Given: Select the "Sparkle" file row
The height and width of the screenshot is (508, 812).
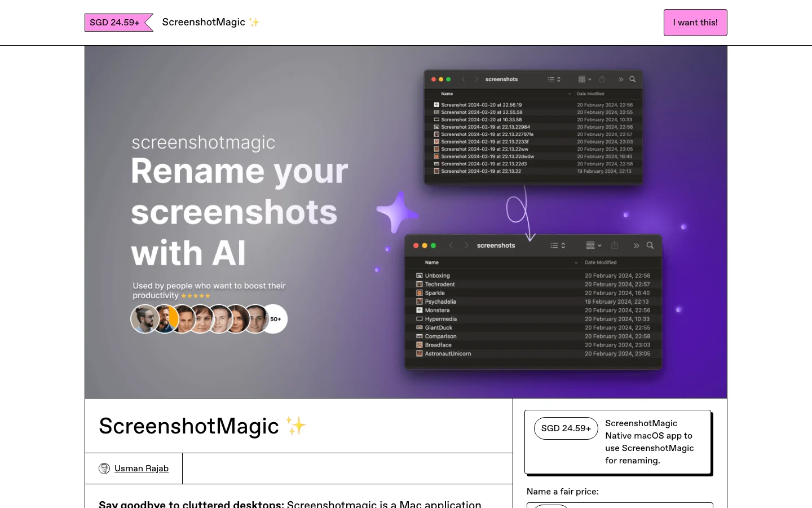Looking at the screenshot, I should tap(533, 293).
